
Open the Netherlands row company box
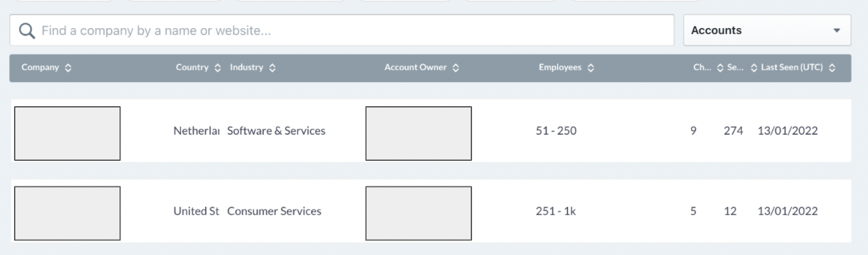pos(67,134)
